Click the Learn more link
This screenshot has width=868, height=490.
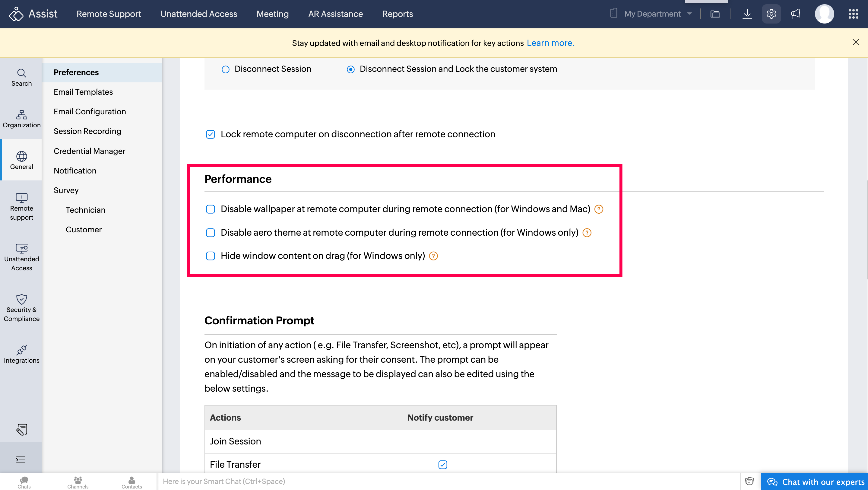[x=550, y=43]
